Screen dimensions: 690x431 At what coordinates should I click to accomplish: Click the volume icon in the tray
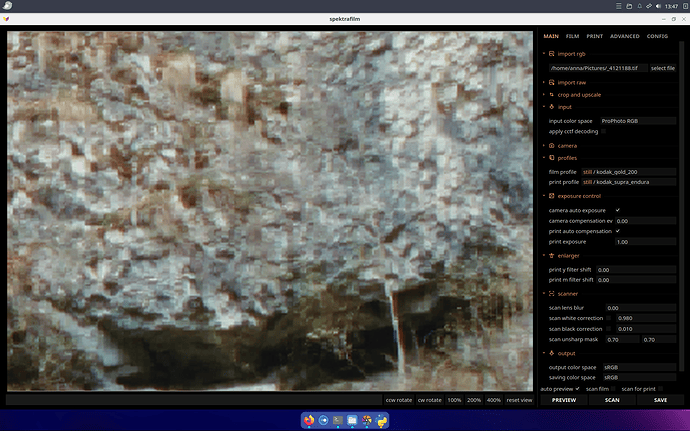click(658, 6)
